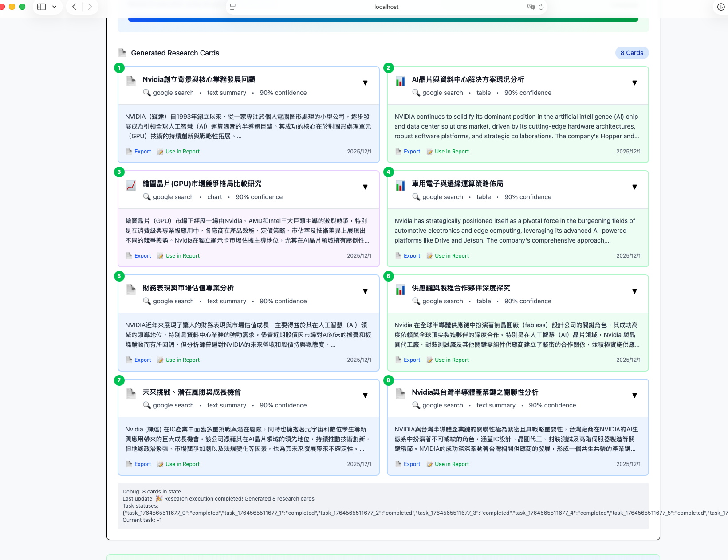The width and height of the screenshot is (728, 560).
Task: Open the chevron next to the sidebar button
Action: (55, 7)
